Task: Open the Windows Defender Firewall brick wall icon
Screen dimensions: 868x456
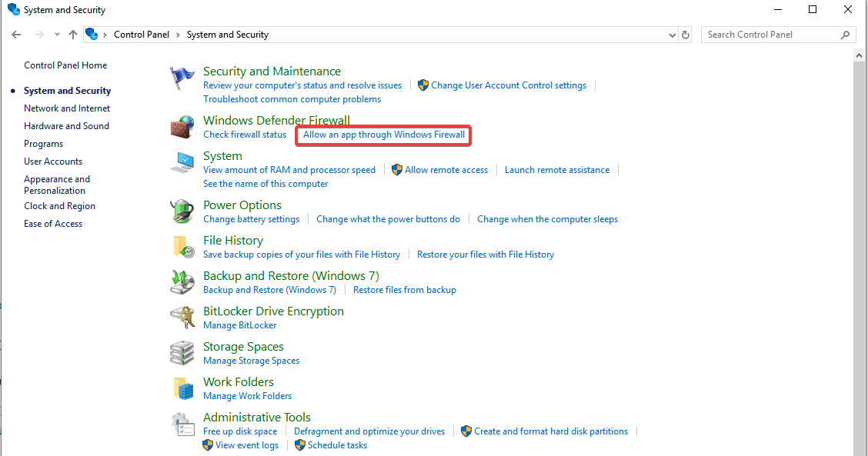Action: point(182,127)
